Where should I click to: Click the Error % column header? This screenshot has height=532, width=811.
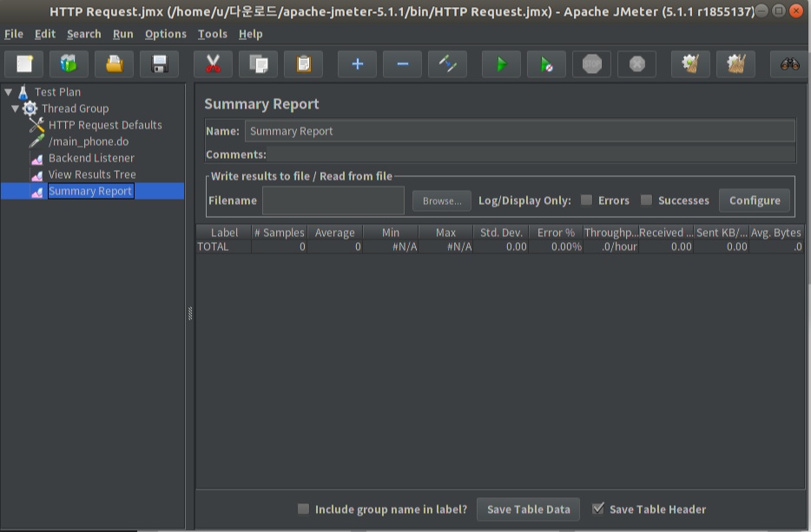pos(556,233)
